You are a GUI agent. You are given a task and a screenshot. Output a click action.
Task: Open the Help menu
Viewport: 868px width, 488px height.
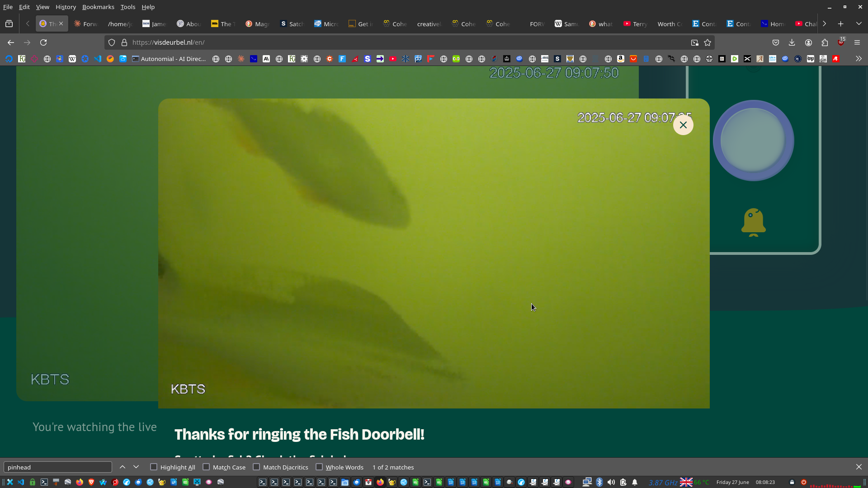pyautogui.click(x=148, y=7)
